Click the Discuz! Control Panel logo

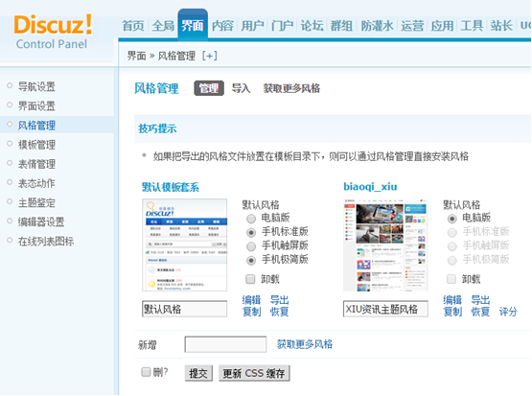53,32
